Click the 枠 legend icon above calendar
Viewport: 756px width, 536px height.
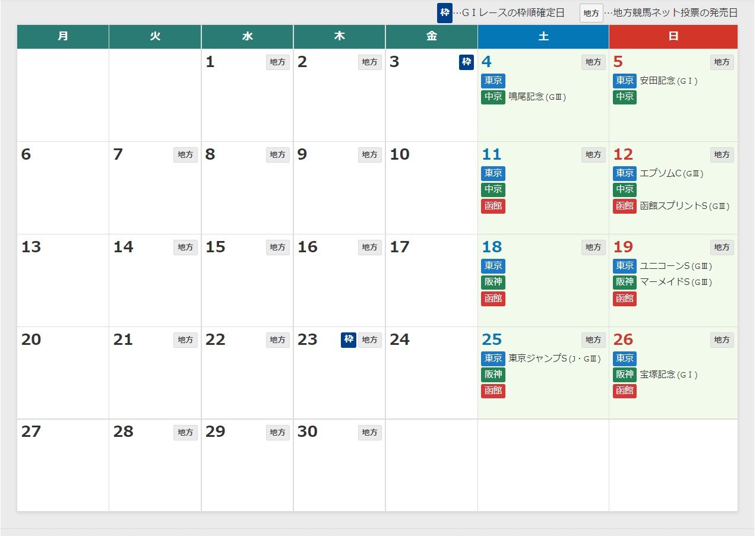[445, 12]
